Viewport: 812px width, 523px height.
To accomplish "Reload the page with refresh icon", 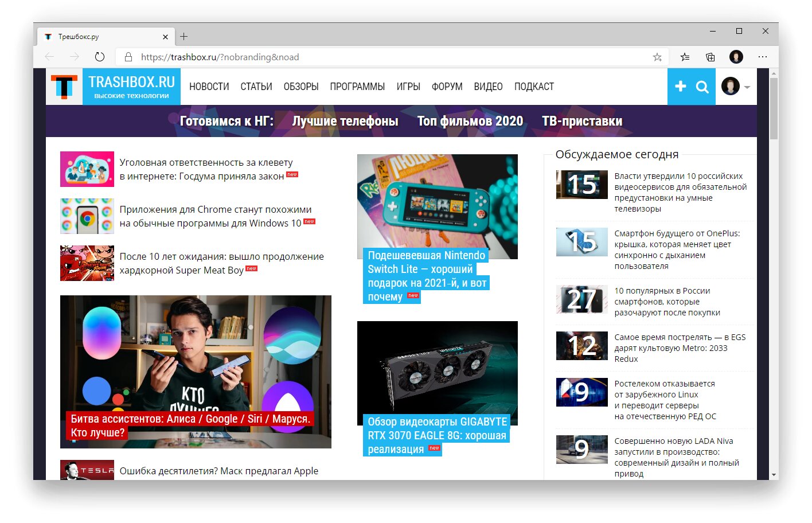I will point(100,57).
